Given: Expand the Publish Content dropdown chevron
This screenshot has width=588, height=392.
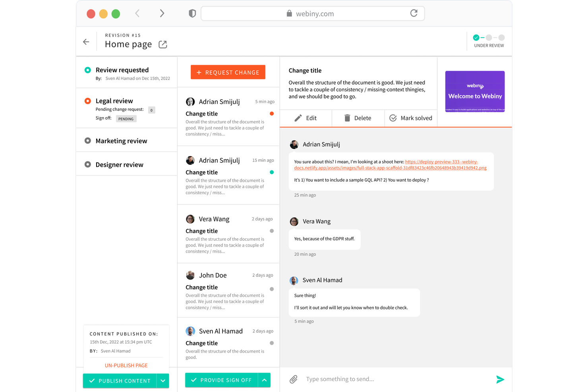Looking at the screenshot, I should point(162,380).
